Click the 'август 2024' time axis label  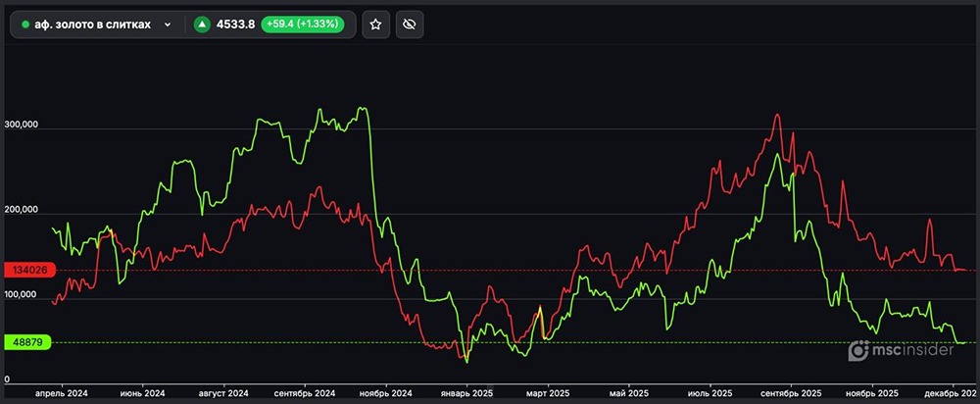(224, 392)
